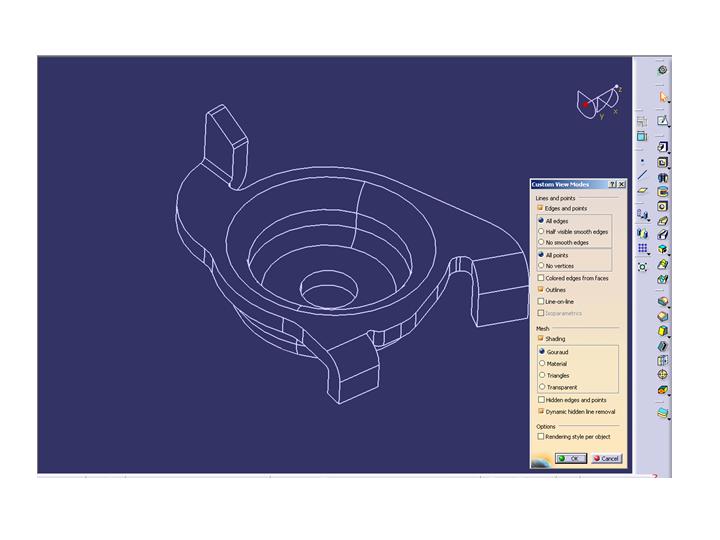Select the Shell tool
Image resolution: width=720 pixels, height=540 pixels.
coord(662,346)
